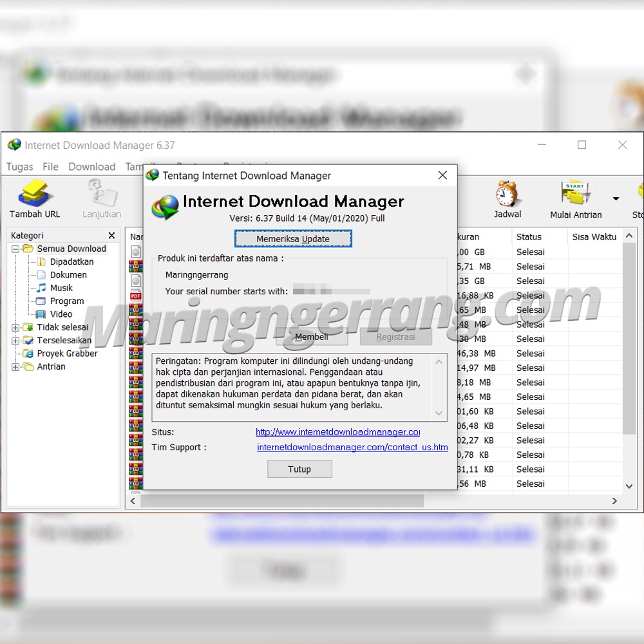Viewport: 644px width, 644px height.
Task: Select the Video category
Action: pos(61,314)
